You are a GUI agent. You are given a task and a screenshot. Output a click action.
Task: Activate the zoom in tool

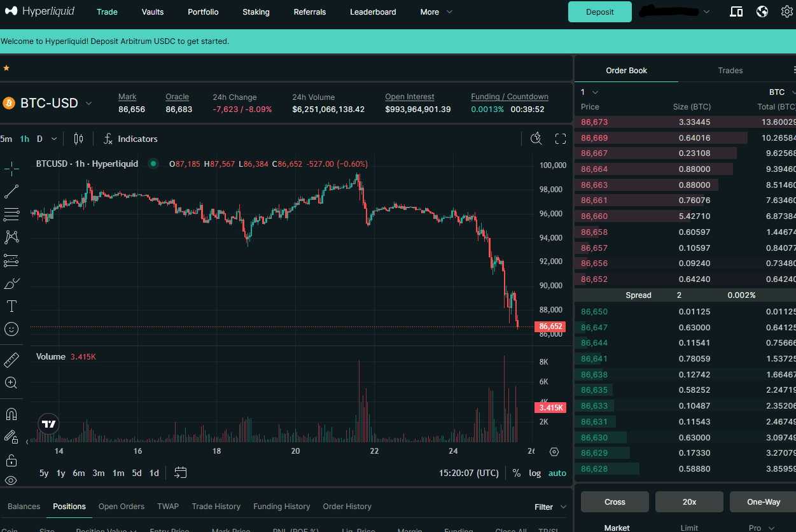(x=11, y=383)
